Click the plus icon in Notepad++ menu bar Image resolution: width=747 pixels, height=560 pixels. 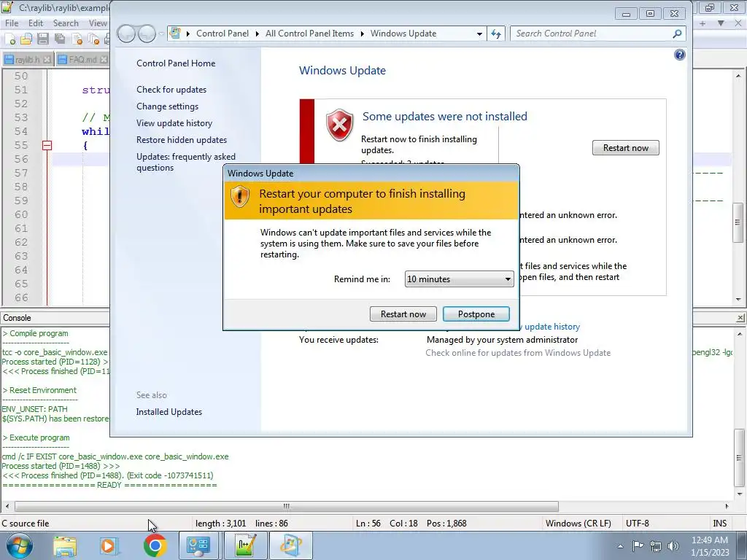tap(703, 23)
